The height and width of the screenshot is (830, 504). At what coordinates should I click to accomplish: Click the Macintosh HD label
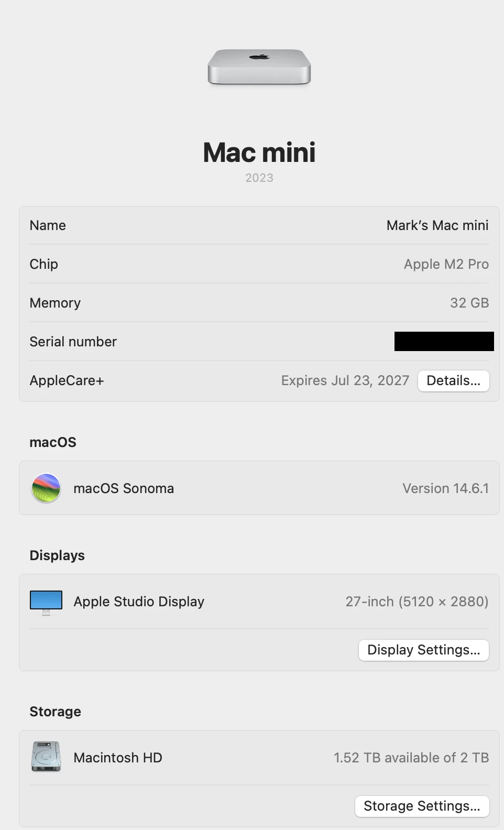[118, 758]
